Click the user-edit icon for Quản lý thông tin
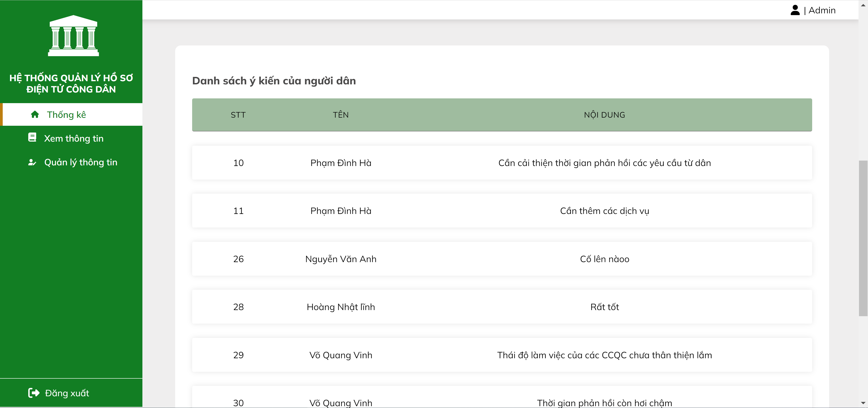 pyautogui.click(x=32, y=162)
